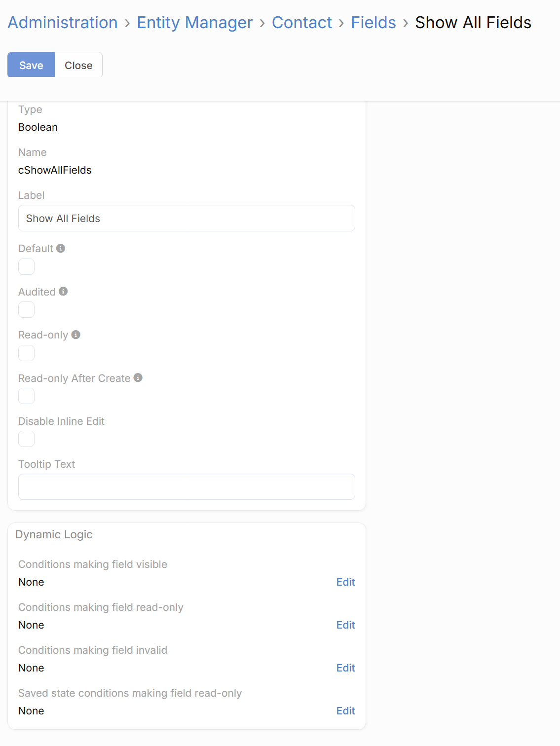Tick the Disable Inline Edit checkbox
The width and height of the screenshot is (560, 746).
pyautogui.click(x=27, y=439)
